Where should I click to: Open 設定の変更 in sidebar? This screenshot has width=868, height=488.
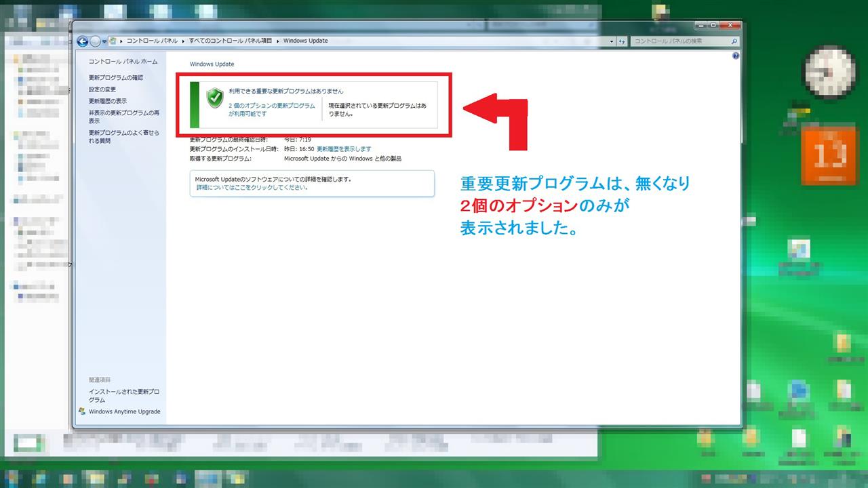pyautogui.click(x=102, y=89)
